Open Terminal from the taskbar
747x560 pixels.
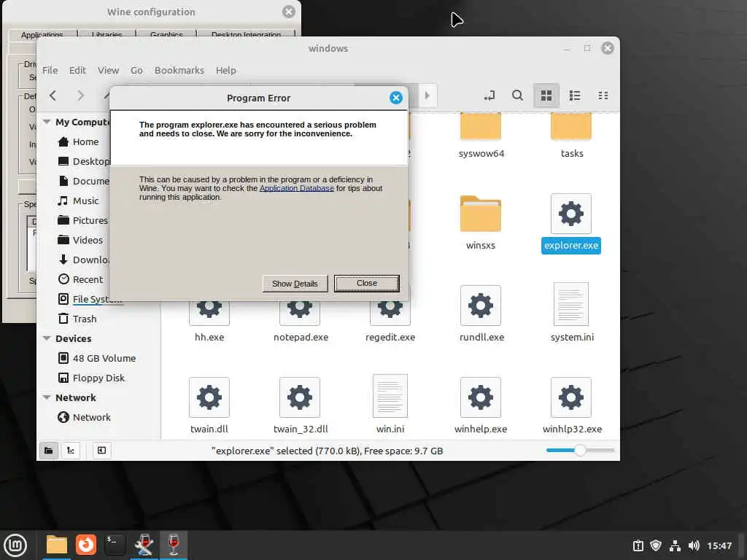pyautogui.click(x=115, y=545)
